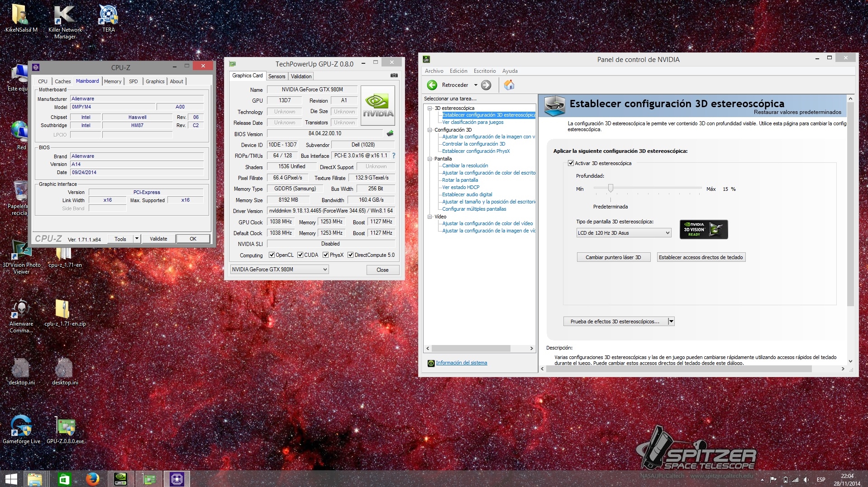Click the CPU-Z taskbar icon
868x487 pixels.
[x=177, y=479]
